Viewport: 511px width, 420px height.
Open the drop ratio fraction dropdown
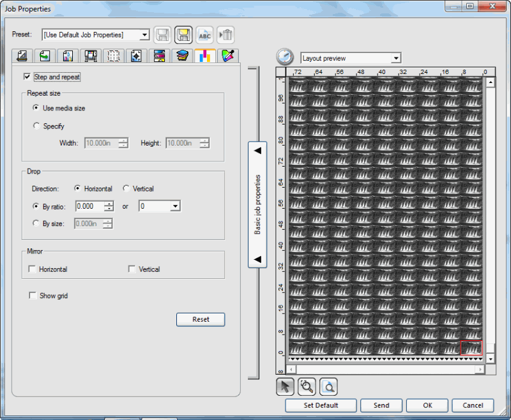click(174, 206)
